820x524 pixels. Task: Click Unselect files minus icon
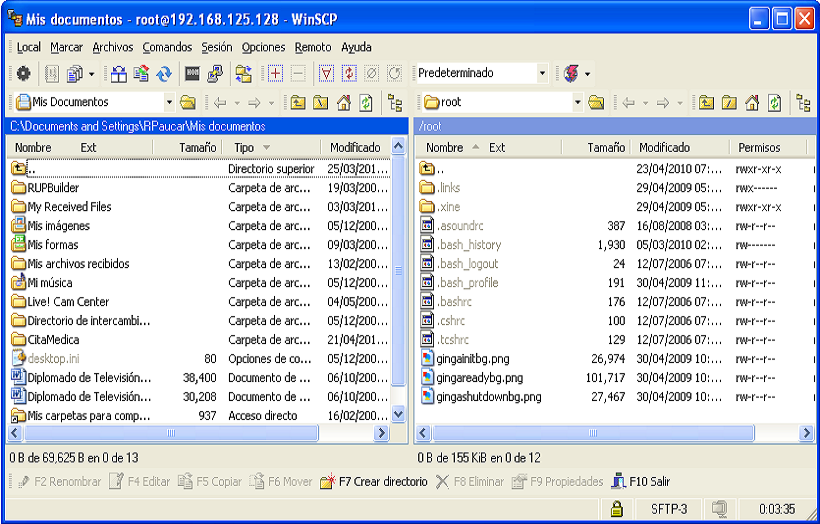click(x=298, y=74)
